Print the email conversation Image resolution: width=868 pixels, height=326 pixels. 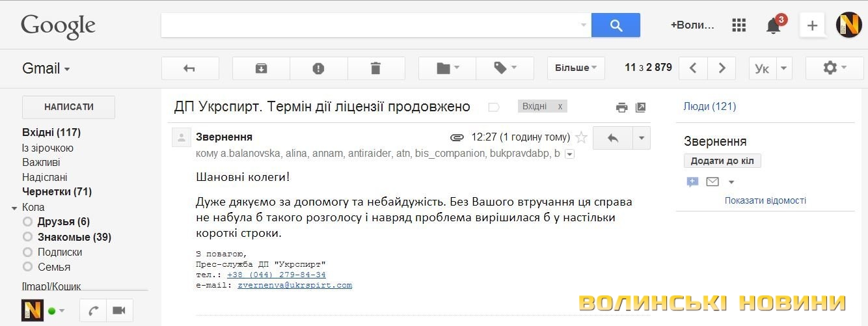pyautogui.click(x=622, y=107)
